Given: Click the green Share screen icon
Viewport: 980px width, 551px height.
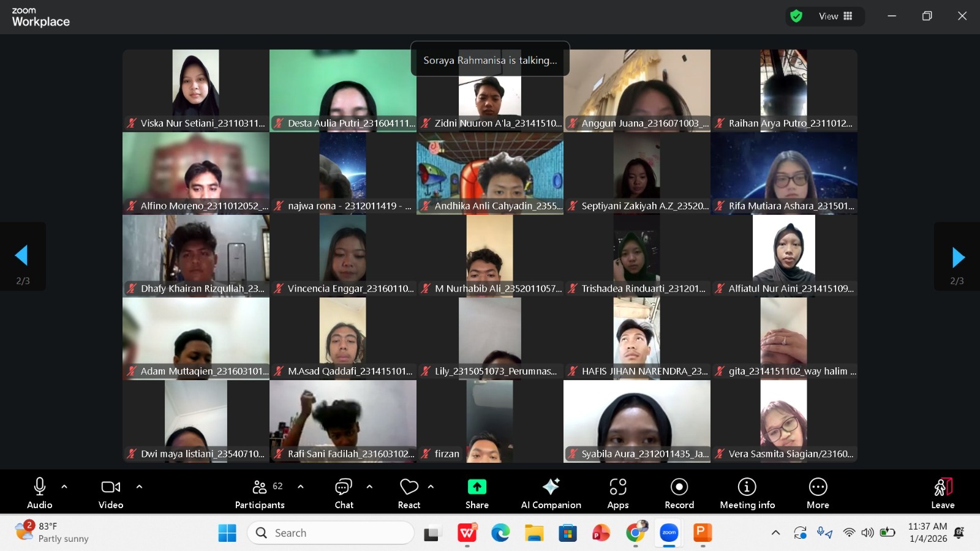Looking at the screenshot, I should 477,487.
